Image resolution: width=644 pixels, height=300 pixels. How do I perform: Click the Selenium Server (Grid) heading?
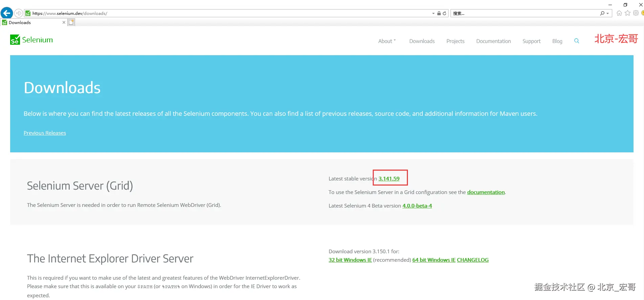80,186
